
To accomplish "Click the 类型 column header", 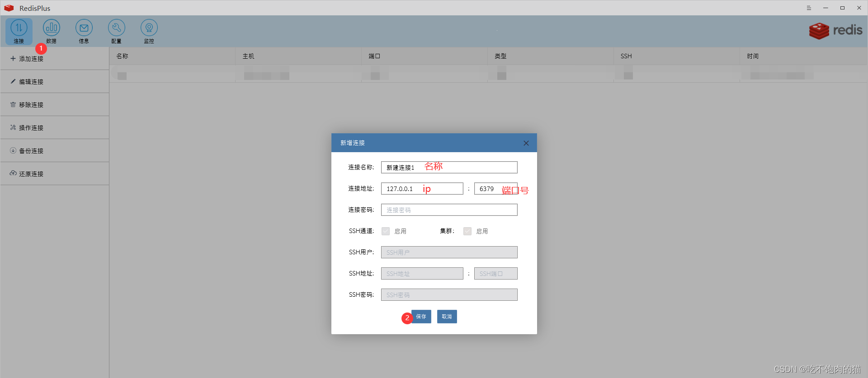I will (551, 56).
